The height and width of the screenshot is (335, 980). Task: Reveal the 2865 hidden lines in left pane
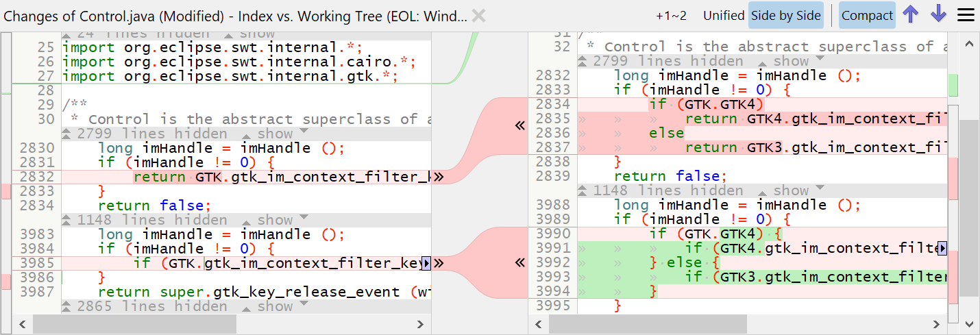coord(275,306)
